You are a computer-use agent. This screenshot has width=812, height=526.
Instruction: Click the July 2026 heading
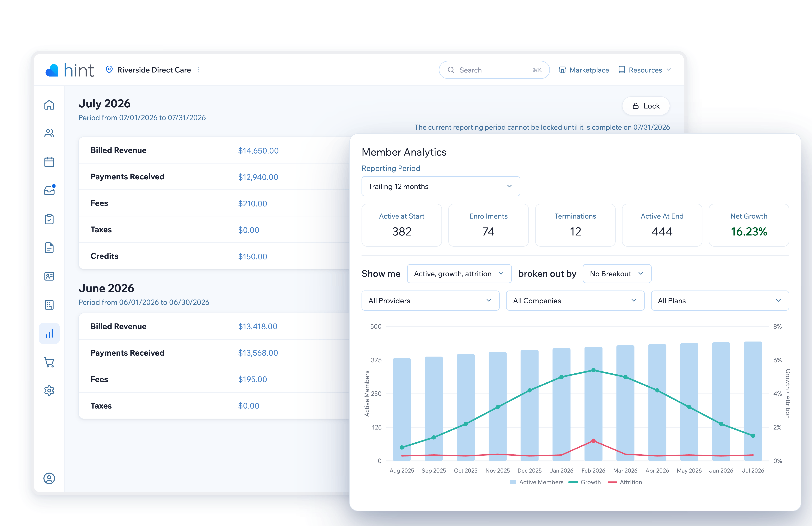(x=104, y=103)
